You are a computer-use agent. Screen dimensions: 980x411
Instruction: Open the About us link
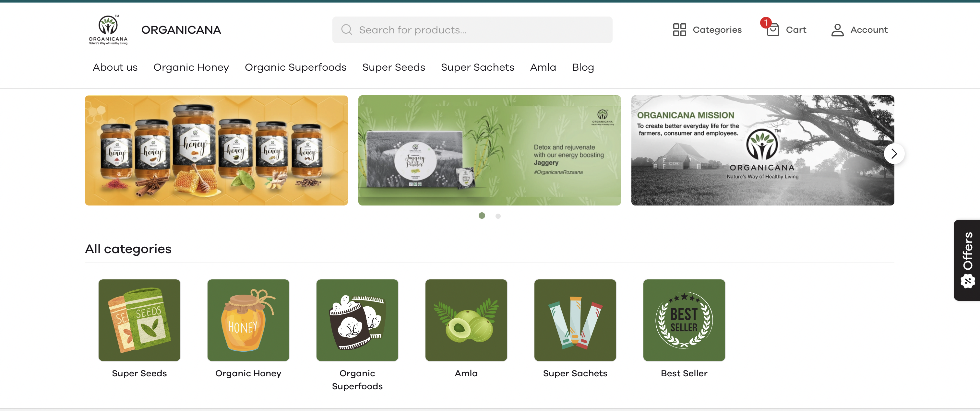point(115,67)
